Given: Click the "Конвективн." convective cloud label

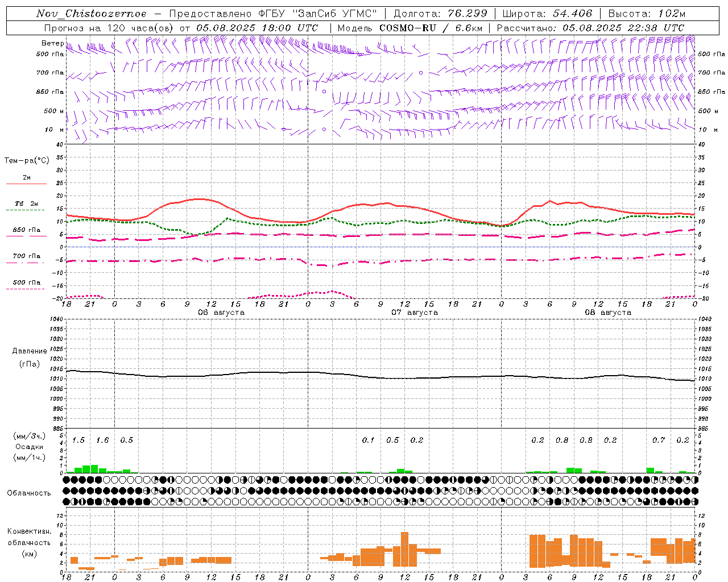Looking at the screenshot, I should [30, 531].
